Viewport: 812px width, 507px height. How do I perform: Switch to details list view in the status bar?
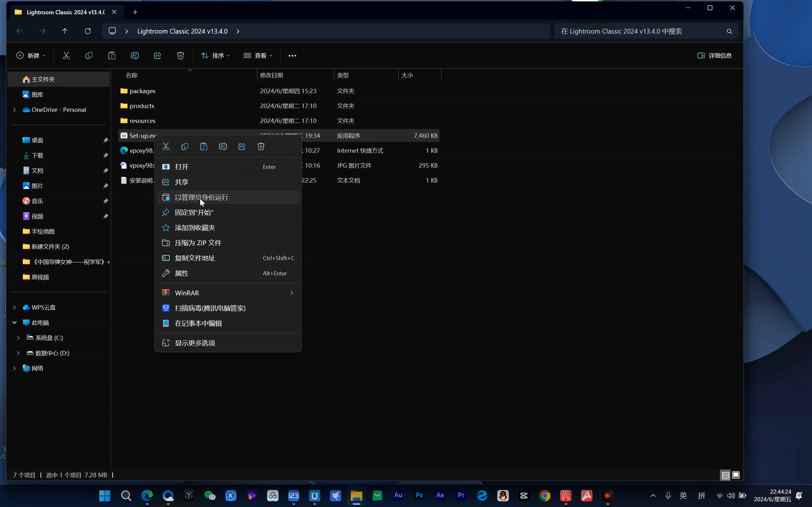[x=725, y=475]
